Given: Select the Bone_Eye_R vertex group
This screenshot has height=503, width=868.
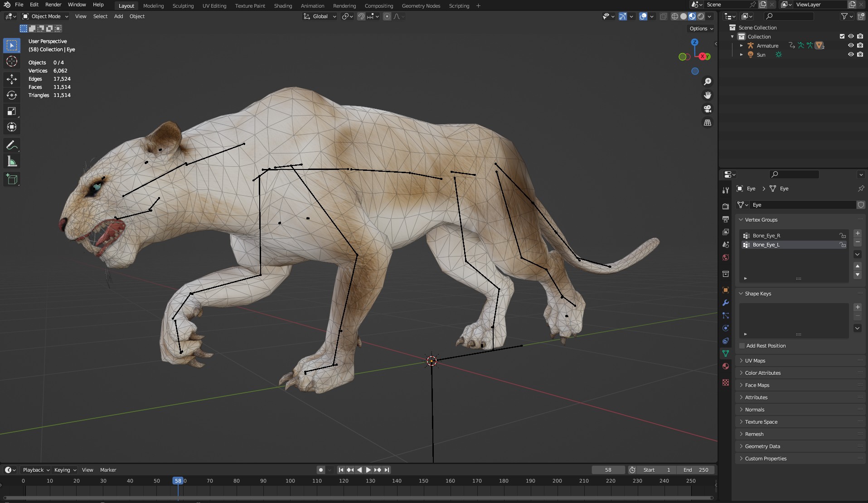Looking at the screenshot, I should (x=766, y=235).
